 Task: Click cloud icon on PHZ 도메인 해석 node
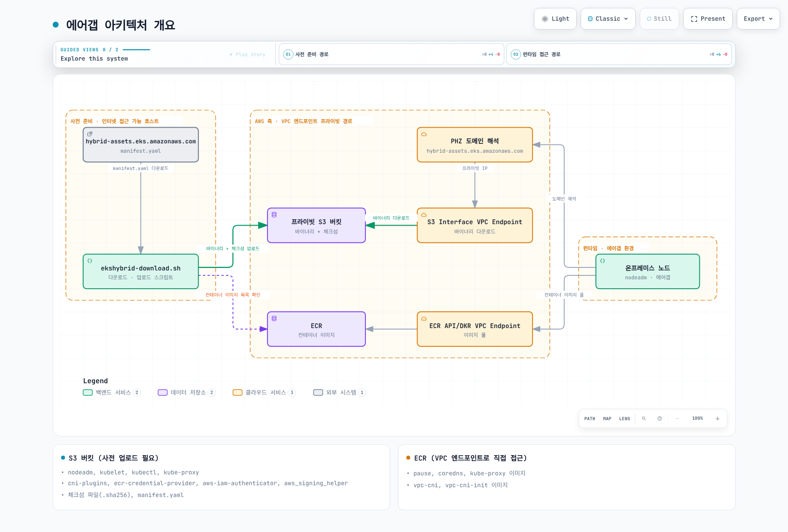tap(424, 134)
